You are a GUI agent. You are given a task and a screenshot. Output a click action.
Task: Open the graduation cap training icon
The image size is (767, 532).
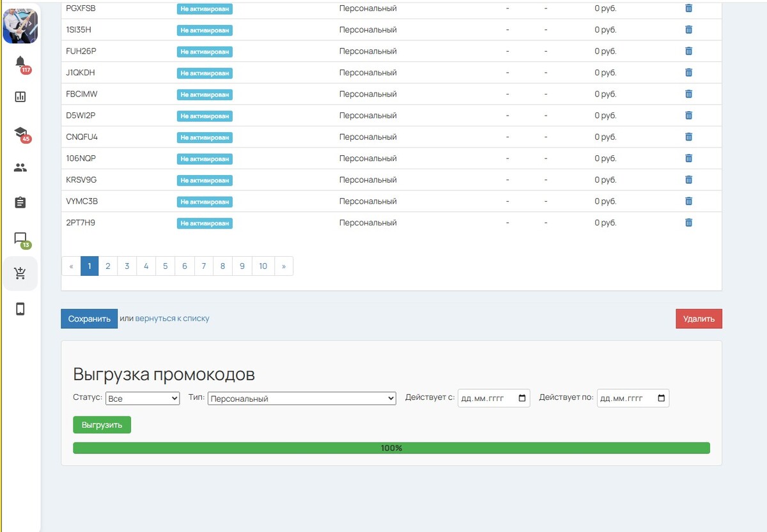[x=20, y=132]
